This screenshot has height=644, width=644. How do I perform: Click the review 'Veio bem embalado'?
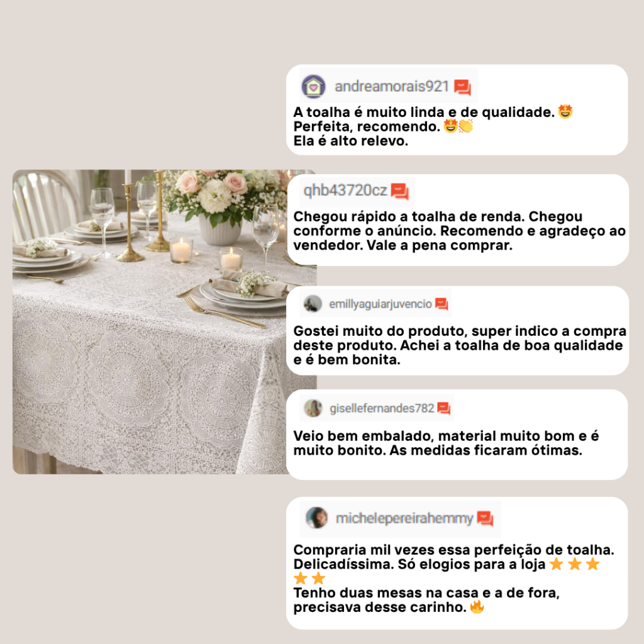pos(446,443)
